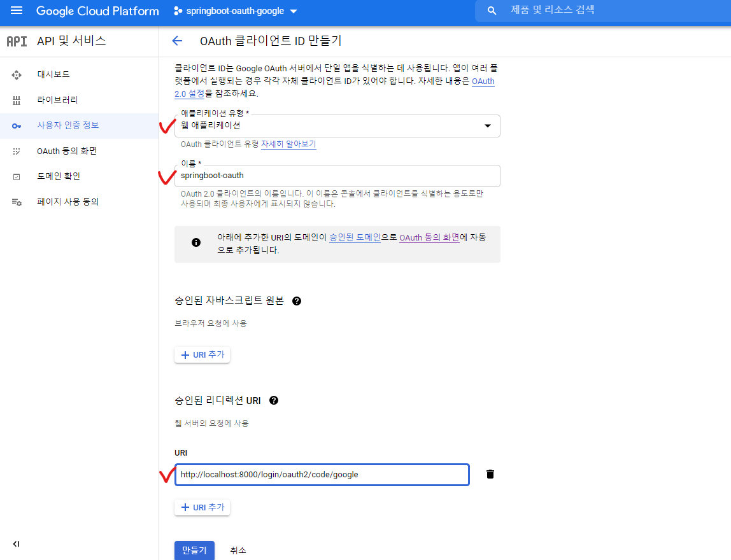Image resolution: width=731 pixels, height=560 pixels.
Task: Select 사용자 인증 정보 menu item
Action: tap(79, 125)
